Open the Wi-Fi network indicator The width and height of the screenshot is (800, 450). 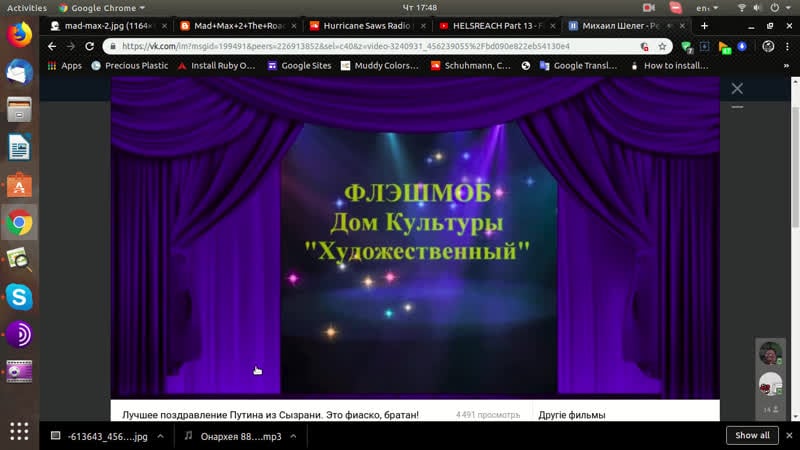pos(741,8)
